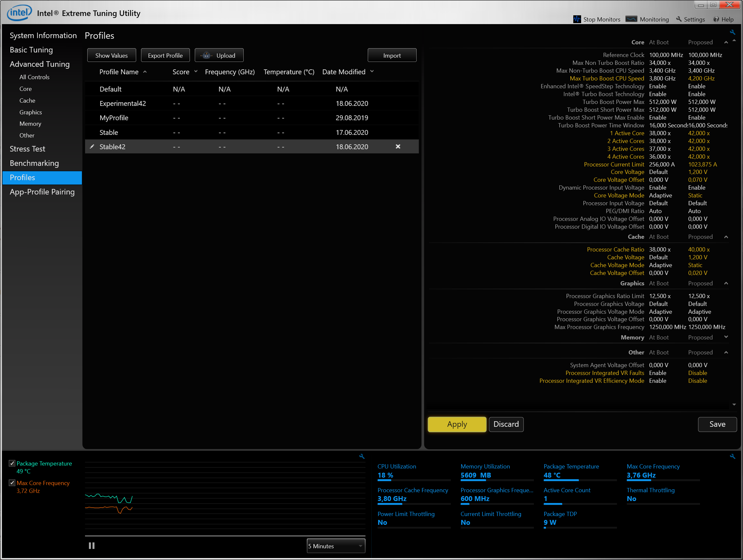Collapse the Cache section chevron

726,237
